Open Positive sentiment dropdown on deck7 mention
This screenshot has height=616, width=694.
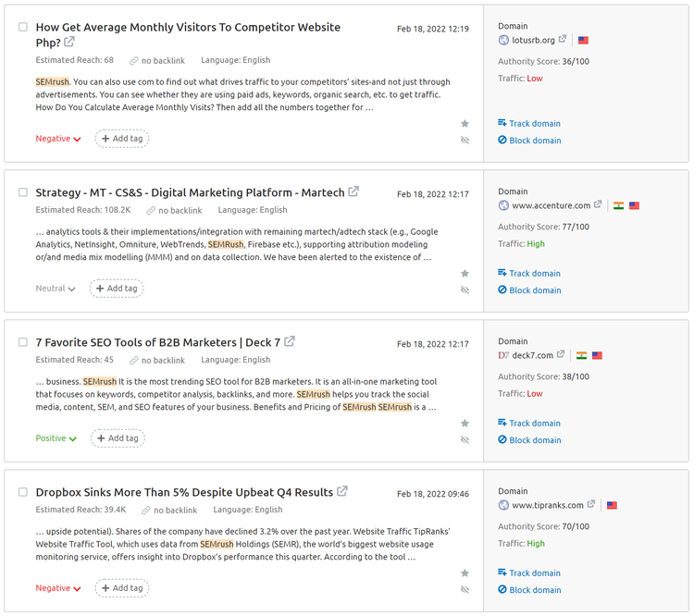(56, 438)
